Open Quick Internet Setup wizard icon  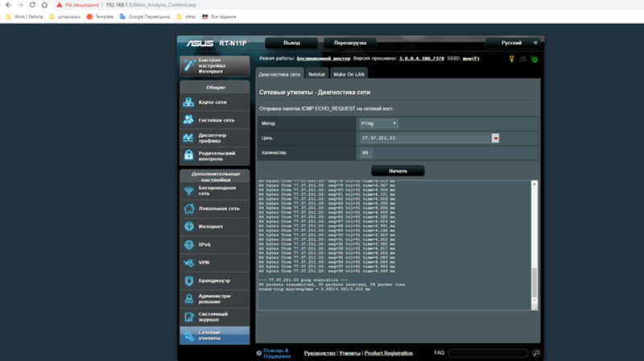[x=189, y=65]
